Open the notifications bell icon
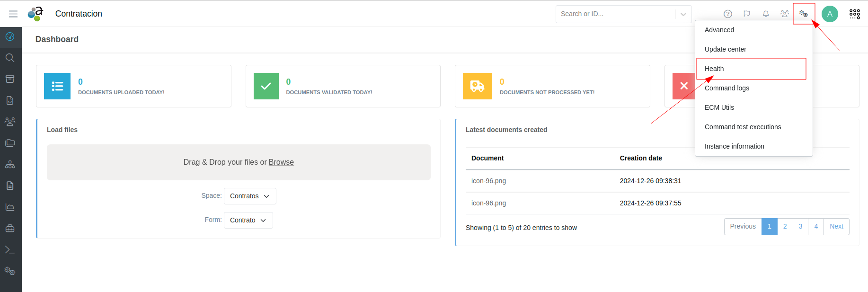 tap(766, 14)
